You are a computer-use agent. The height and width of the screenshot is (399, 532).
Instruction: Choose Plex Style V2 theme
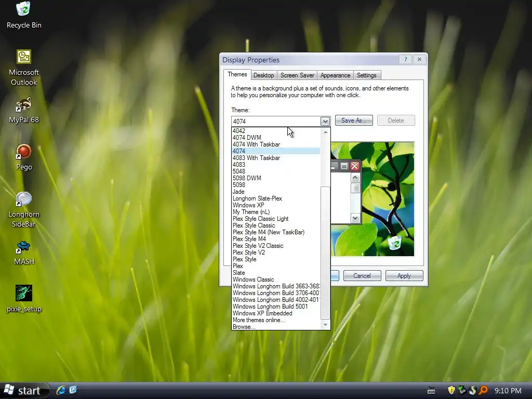tap(276, 252)
